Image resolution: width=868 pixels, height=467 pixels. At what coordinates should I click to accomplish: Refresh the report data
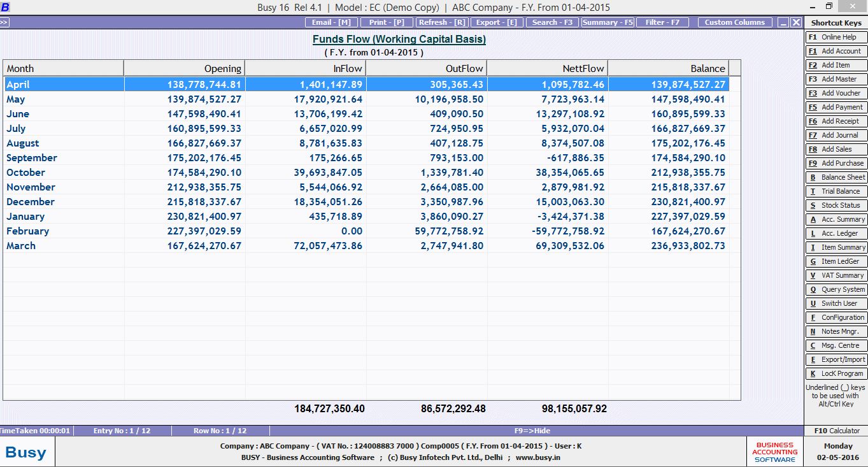(x=441, y=22)
